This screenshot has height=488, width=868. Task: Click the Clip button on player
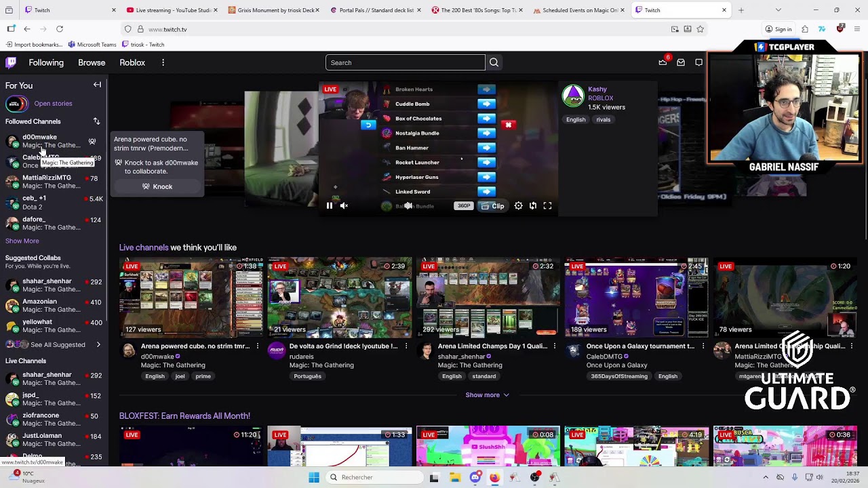[492, 206]
